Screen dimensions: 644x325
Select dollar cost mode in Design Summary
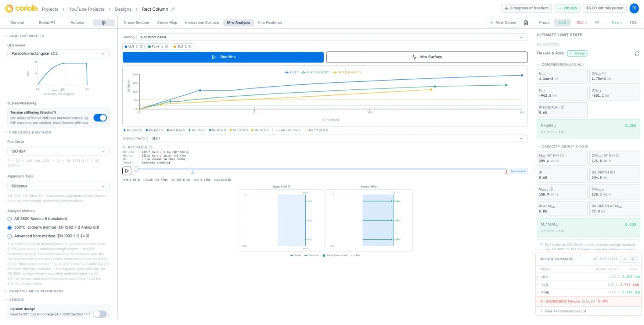click(633, 259)
